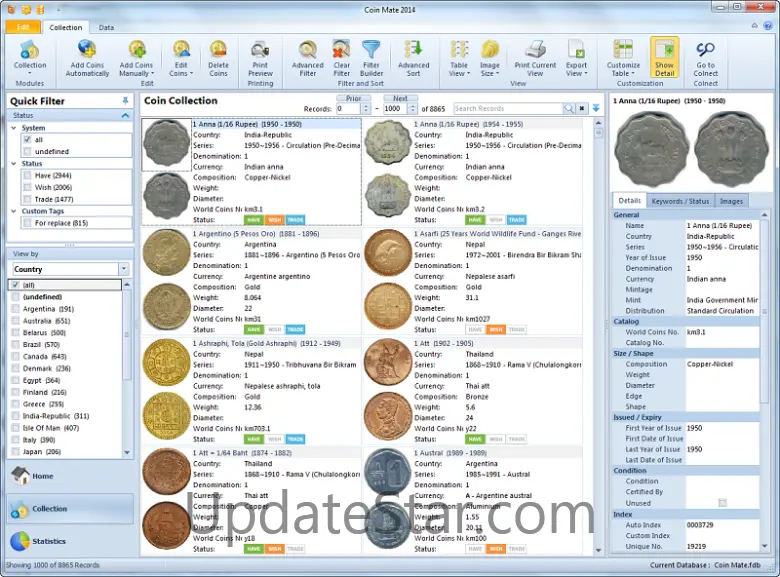The image size is (780, 577).
Task: Switch to the Data ribbon tab
Action: (106, 27)
